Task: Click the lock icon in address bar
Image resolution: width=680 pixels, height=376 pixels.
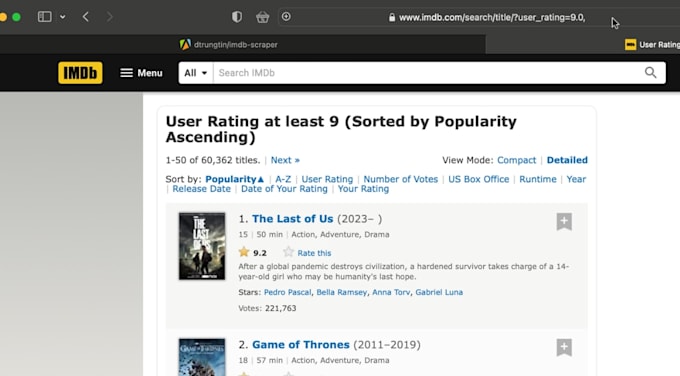Action: [x=392, y=17]
